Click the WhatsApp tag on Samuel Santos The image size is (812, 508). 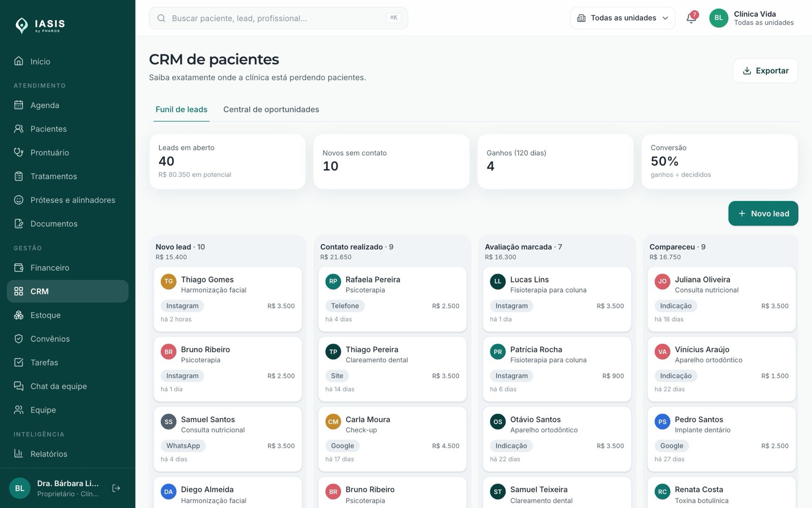tap(183, 446)
